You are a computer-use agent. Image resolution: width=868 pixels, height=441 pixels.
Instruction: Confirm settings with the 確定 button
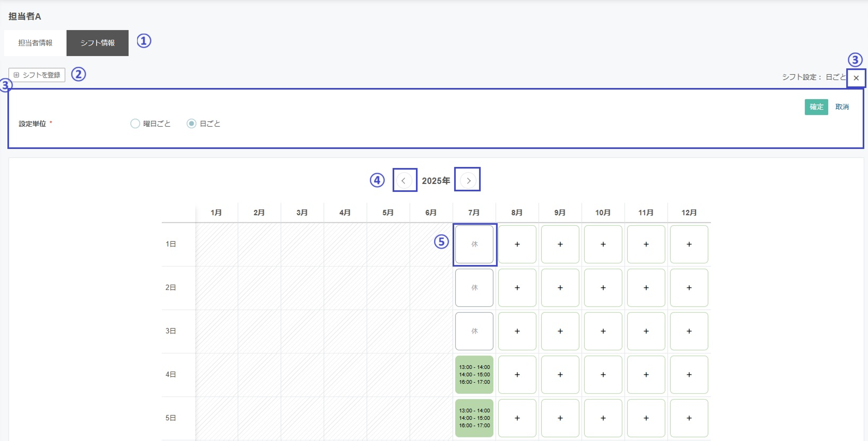click(x=816, y=107)
